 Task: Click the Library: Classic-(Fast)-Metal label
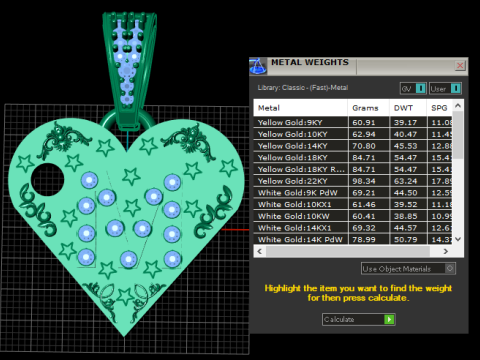tap(303, 88)
